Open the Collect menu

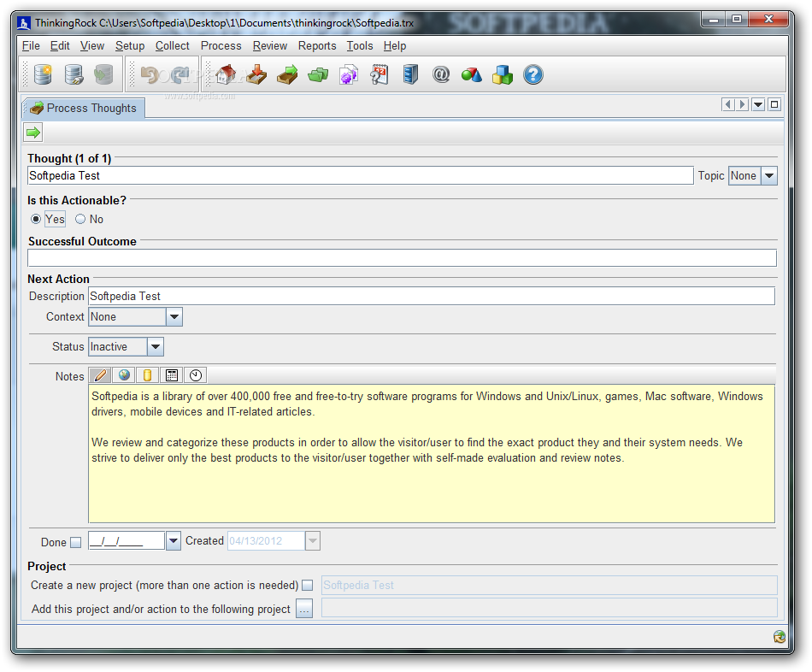coord(173,45)
